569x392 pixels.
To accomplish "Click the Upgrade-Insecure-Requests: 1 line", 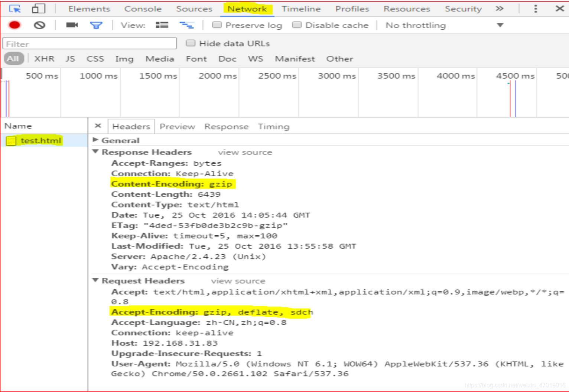I will click(186, 353).
